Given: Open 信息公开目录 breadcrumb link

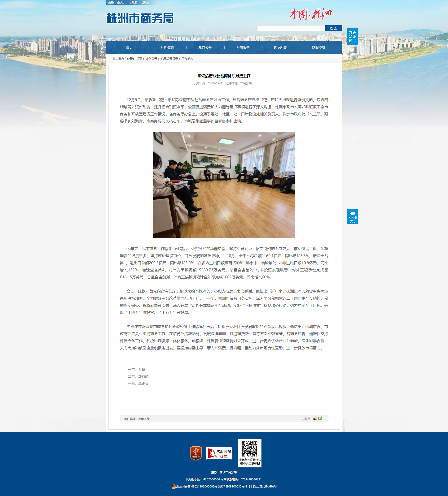Looking at the screenshot, I should tap(169, 59).
